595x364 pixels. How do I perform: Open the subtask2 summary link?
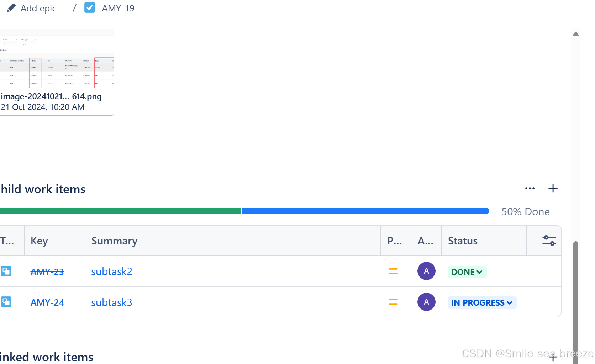pos(111,271)
